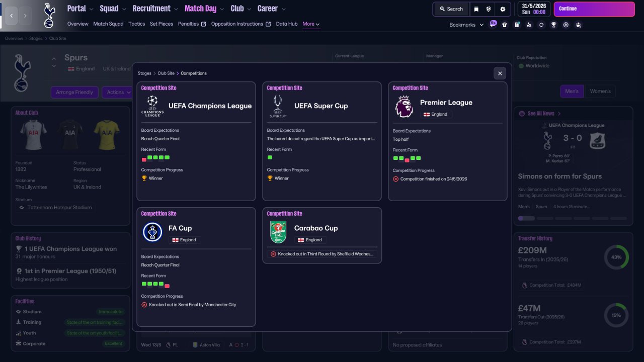Open the FA Cup Competition Site link
This screenshot has width=644, height=362.
coord(158,214)
